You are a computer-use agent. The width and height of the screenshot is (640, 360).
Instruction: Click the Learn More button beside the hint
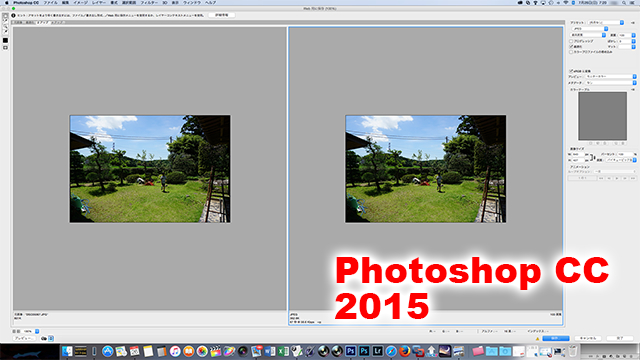pyautogui.click(x=222, y=15)
